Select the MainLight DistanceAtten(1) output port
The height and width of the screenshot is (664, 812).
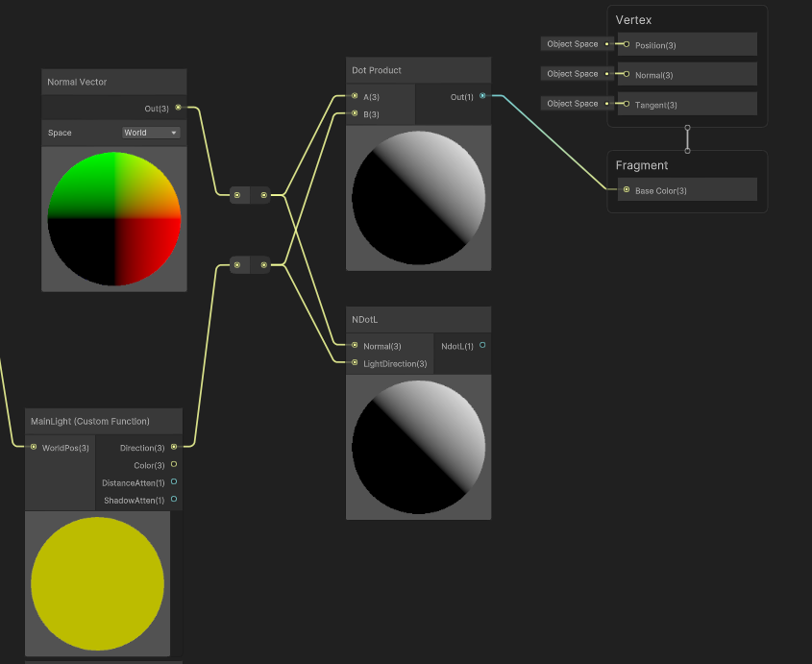[x=174, y=482]
